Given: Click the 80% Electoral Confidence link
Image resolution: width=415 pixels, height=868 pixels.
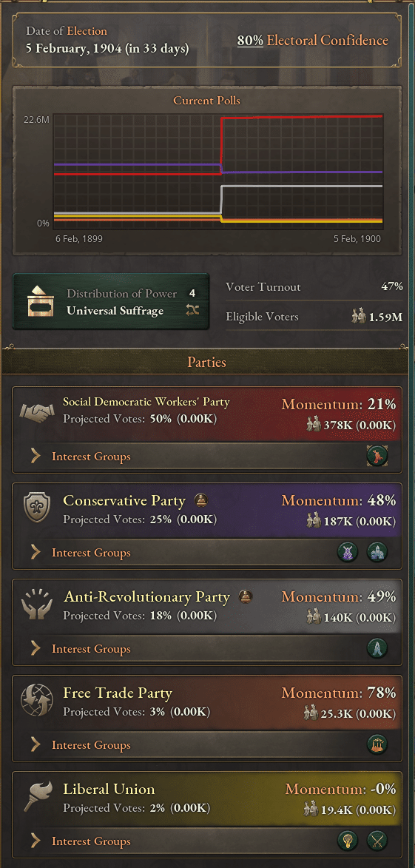Looking at the screenshot, I should (x=313, y=41).
